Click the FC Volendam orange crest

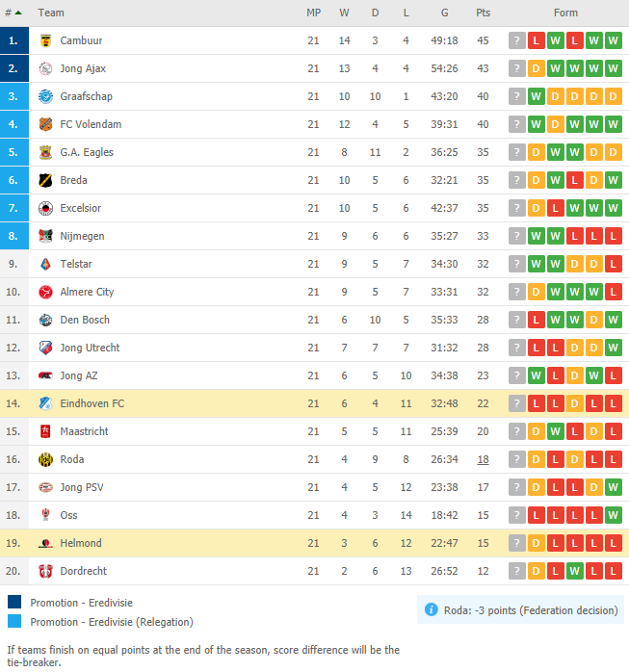45,124
